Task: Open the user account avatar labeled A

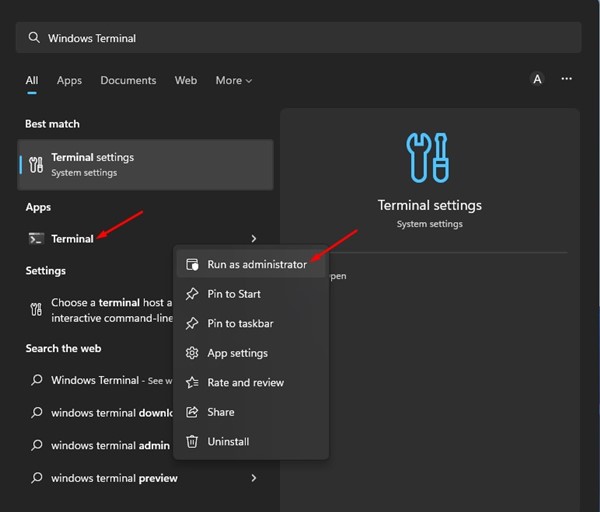Action: 537,79
